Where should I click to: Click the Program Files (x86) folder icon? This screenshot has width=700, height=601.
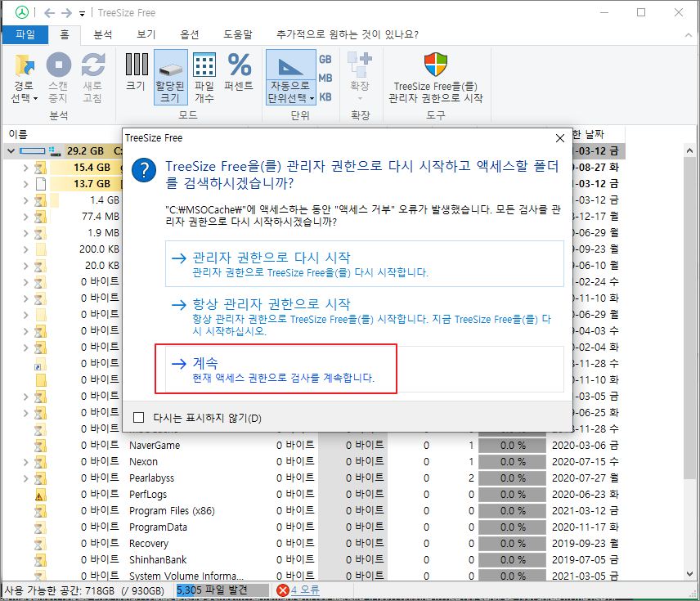tap(41, 511)
